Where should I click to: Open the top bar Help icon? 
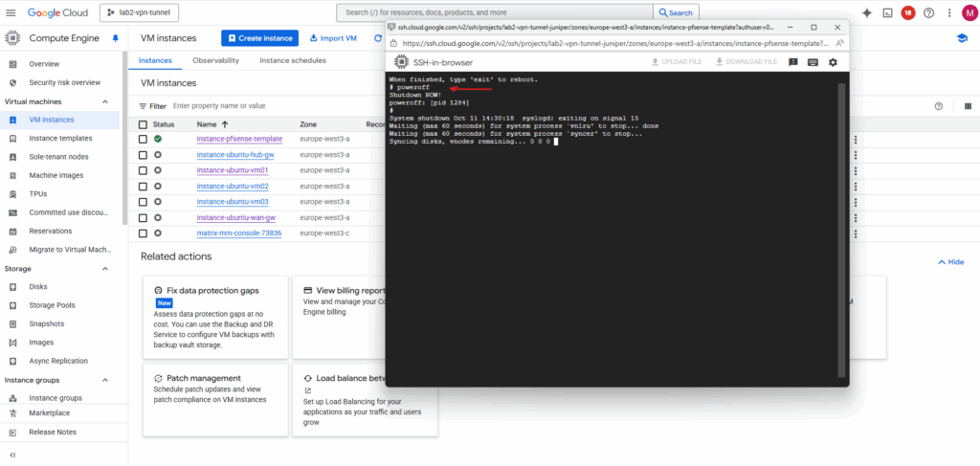click(928, 12)
